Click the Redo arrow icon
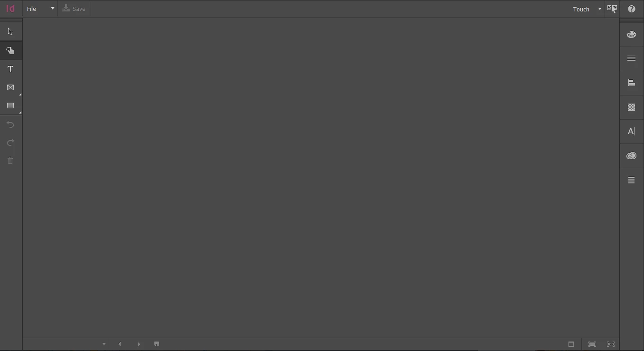The width and height of the screenshot is (644, 351). 10,142
